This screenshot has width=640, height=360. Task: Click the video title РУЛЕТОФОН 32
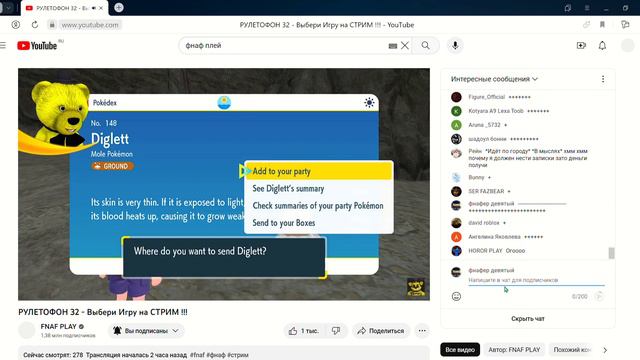[103, 312]
